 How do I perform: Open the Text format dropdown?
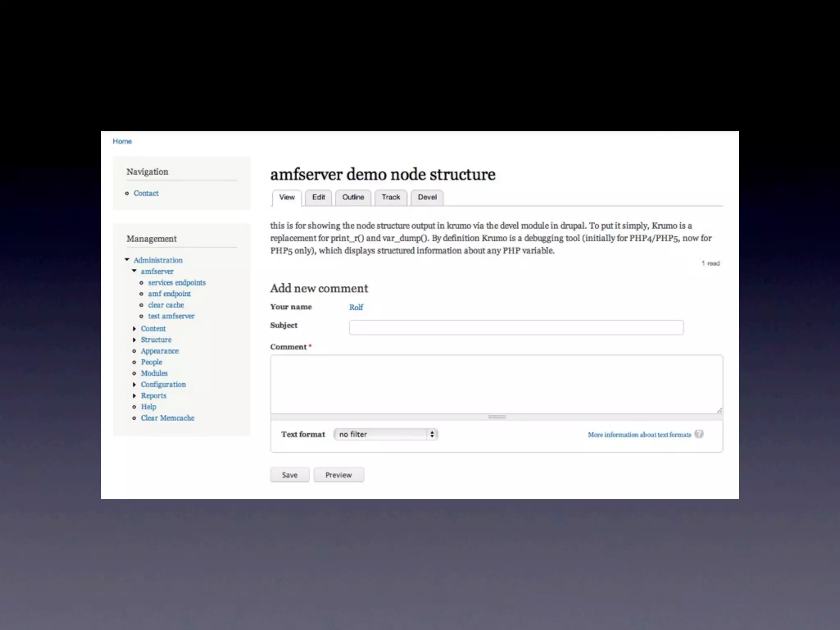pos(386,434)
